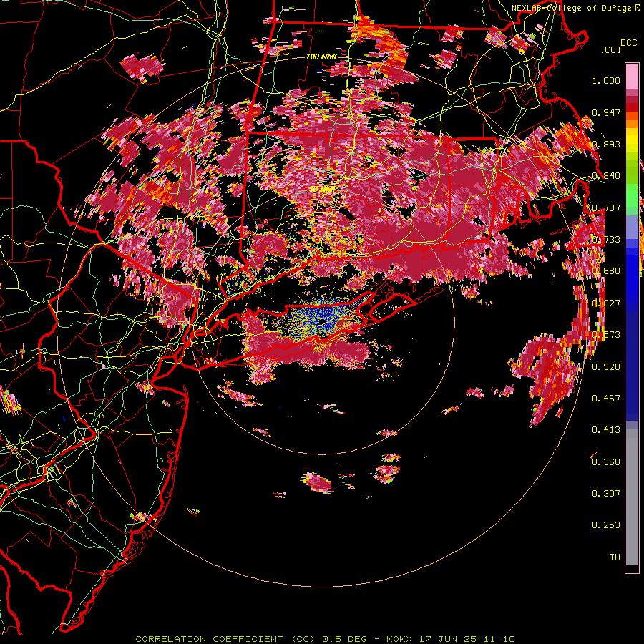Click the 1.000 scale value
This screenshot has width=644, height=644.
[606, 80]
